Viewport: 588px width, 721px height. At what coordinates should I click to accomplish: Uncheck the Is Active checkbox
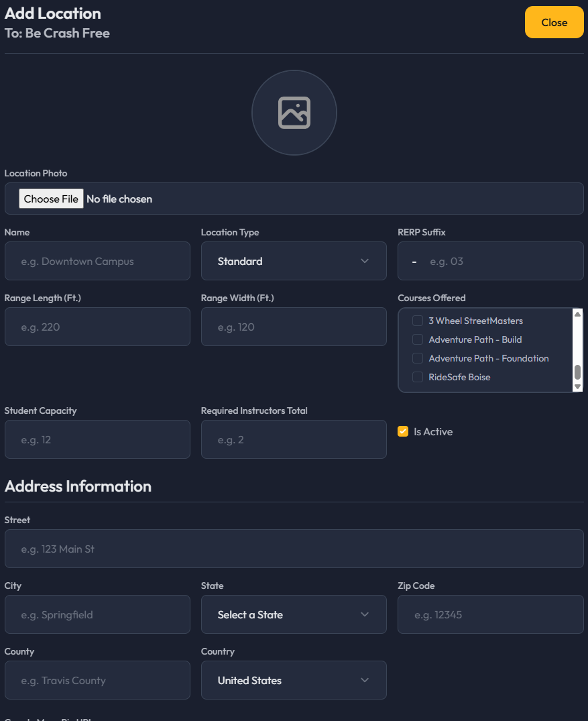coord(403,431)
